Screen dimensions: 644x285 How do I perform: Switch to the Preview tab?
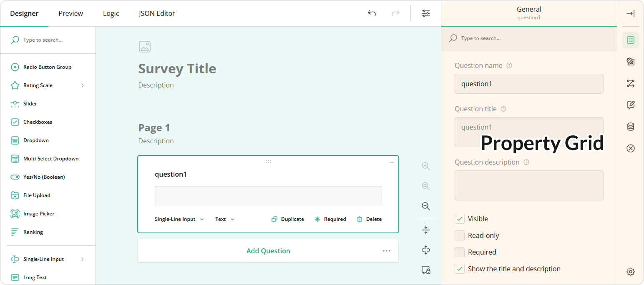pyautogui.click(x=70, y=13)
